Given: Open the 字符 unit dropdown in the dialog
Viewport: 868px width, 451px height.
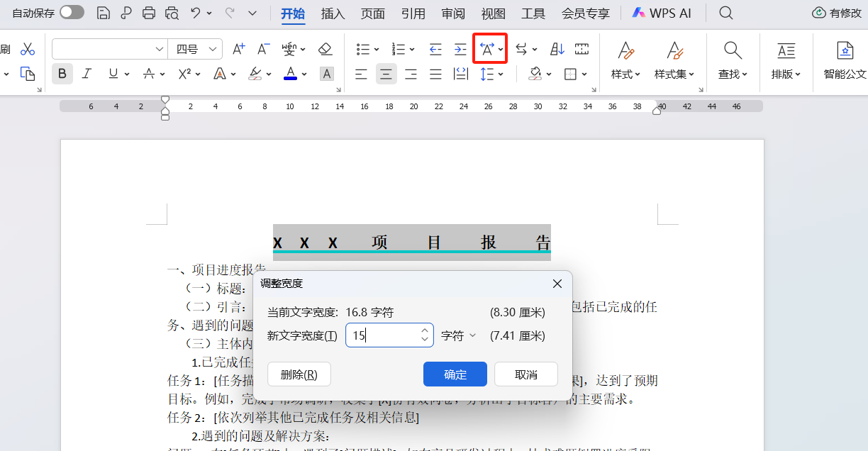Looking at the screenshot, I should click(x=458, y=335).
